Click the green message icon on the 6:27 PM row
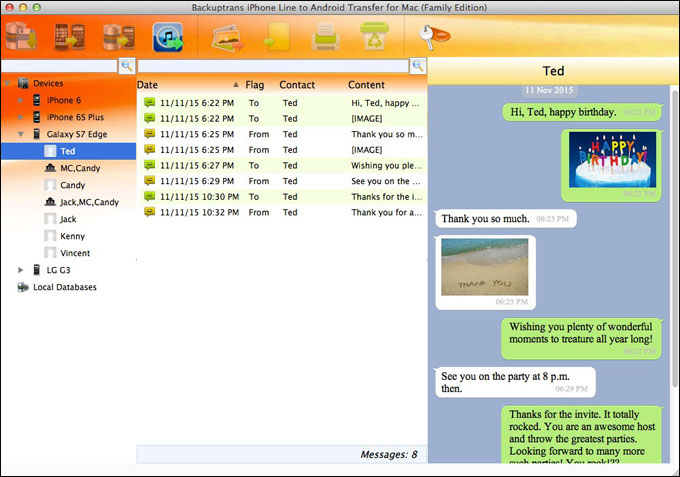Image resolution: width=680 pixels, height=477 pixels. click(149, 165)
